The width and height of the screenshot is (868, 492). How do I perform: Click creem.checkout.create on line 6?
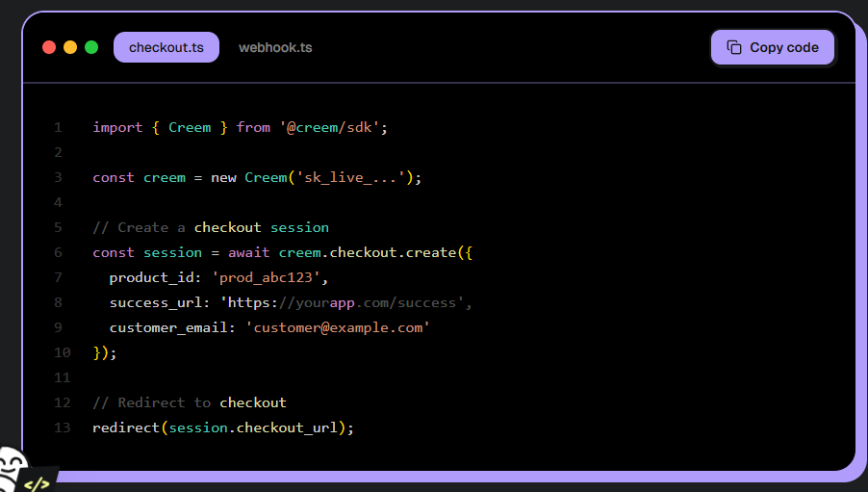click(x=367, y=252)
